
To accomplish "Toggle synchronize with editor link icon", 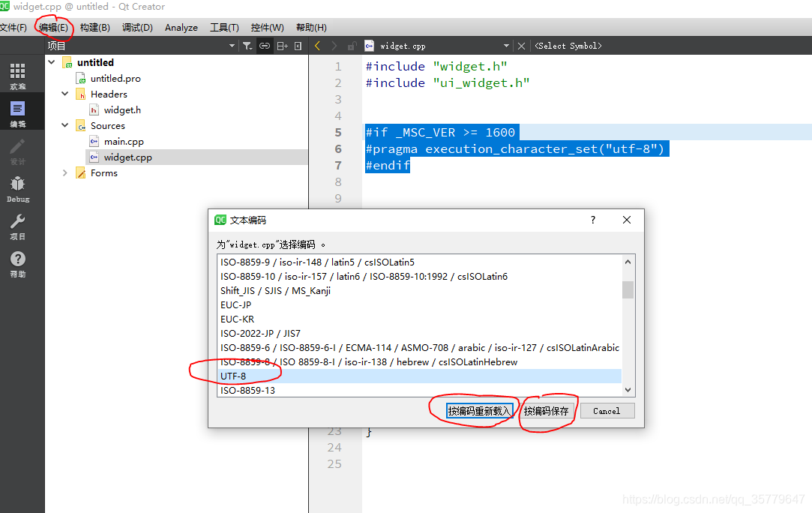I will coord(265,46).
